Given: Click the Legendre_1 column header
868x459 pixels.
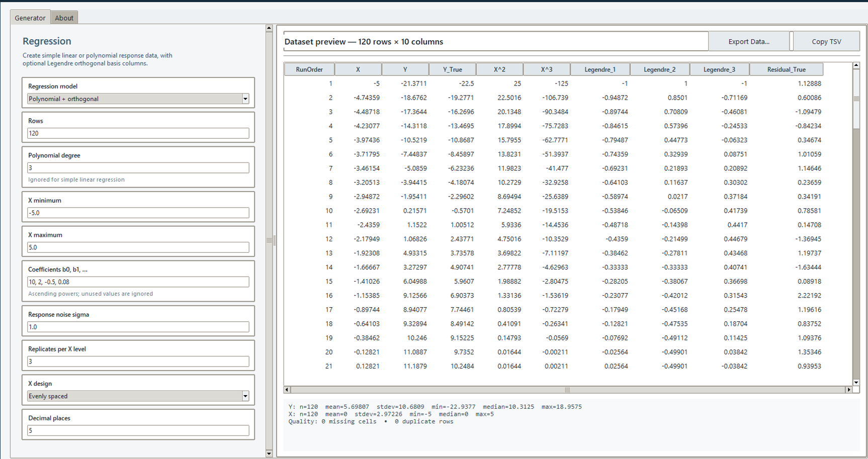Looking at the screenshot, I should click(600, 69).
